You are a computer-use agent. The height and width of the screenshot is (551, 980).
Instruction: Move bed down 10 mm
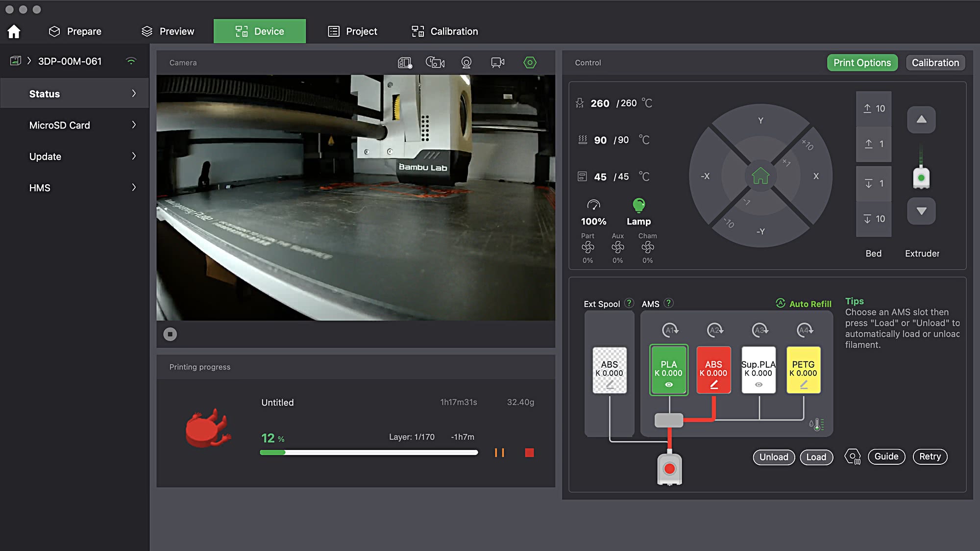[874, 219]
